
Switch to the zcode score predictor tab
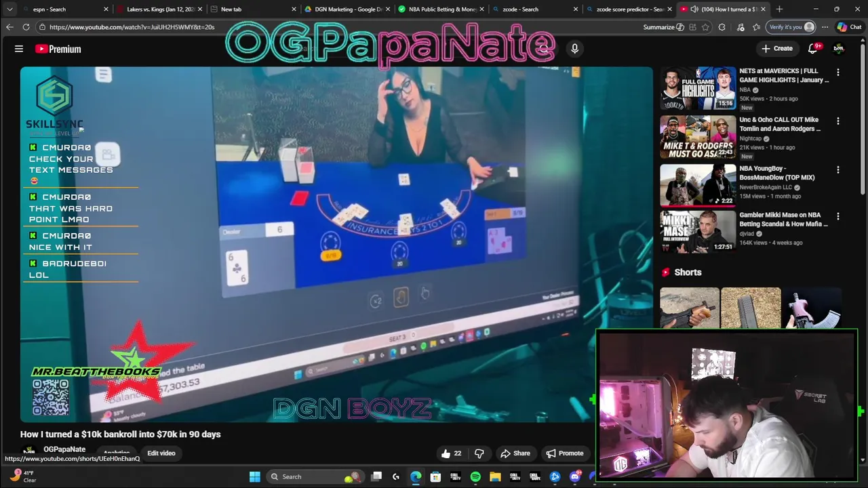click(x=630, y=9)
